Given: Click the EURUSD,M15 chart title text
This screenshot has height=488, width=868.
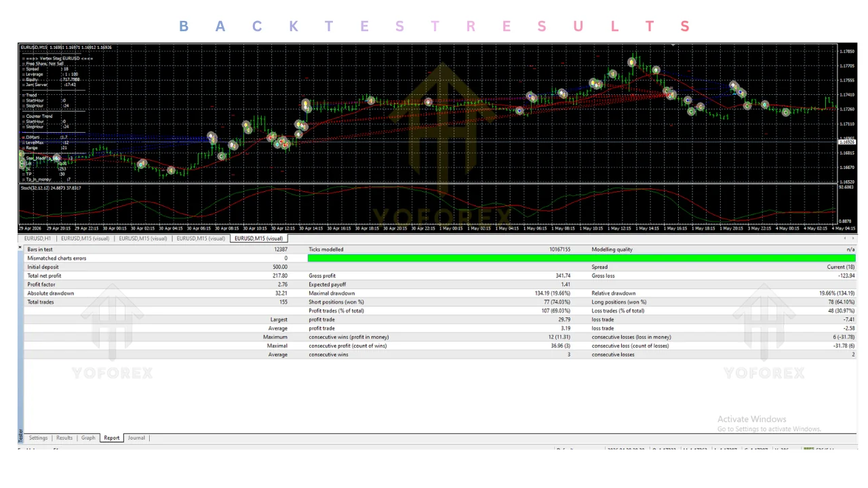Looking at the screenshot, I should coord(66,47).
